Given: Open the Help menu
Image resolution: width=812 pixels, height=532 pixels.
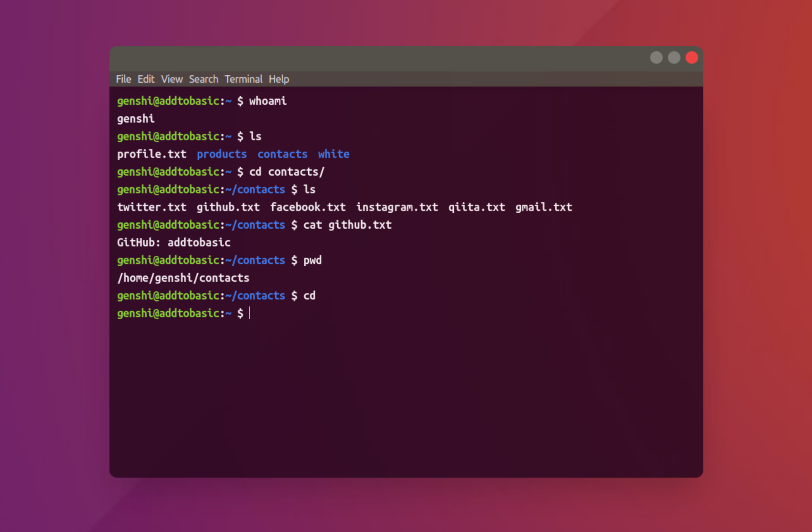Looking at the screenshot, I should 279,79.
